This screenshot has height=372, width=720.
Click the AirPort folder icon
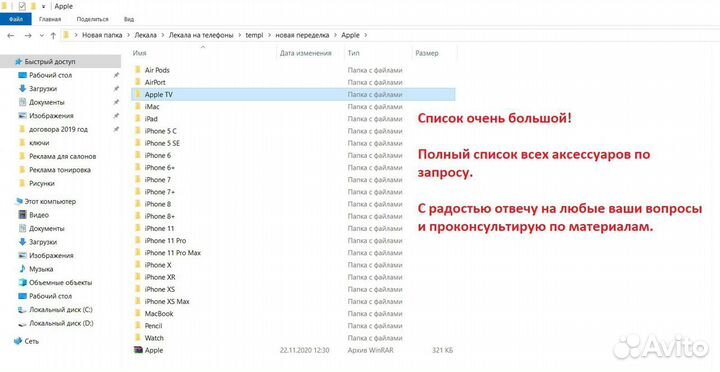[138, 82]
